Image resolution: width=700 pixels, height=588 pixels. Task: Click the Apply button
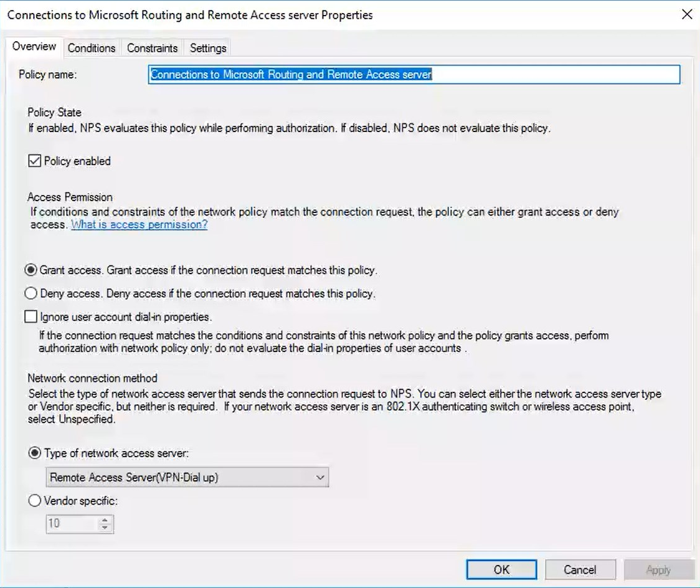coord(658,570)
